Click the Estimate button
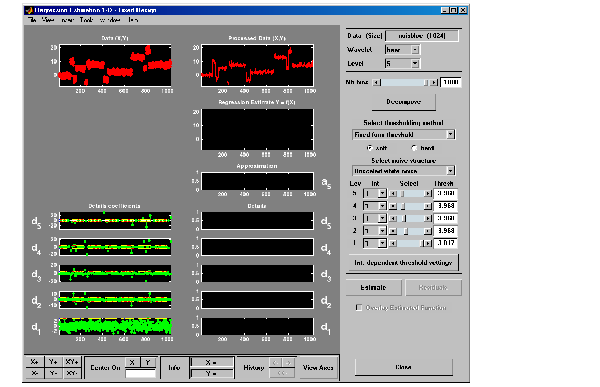This screenshot has height=387, width=600. (x=373, y=287)
